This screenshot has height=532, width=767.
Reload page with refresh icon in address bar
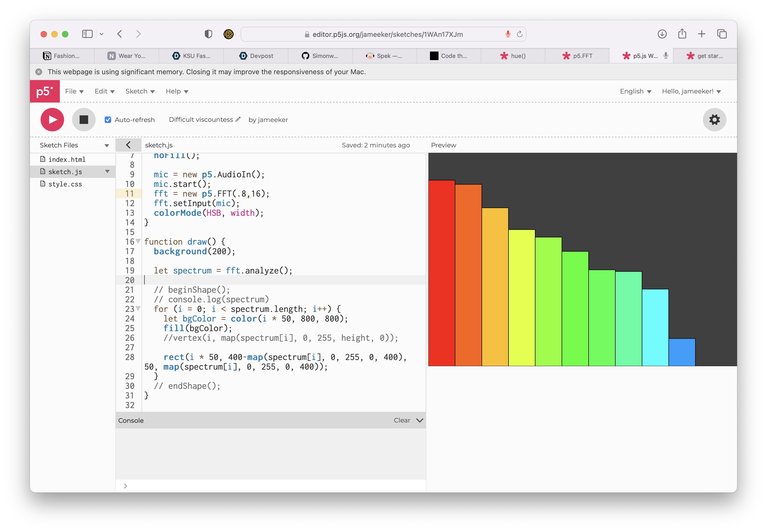point(519,34)
